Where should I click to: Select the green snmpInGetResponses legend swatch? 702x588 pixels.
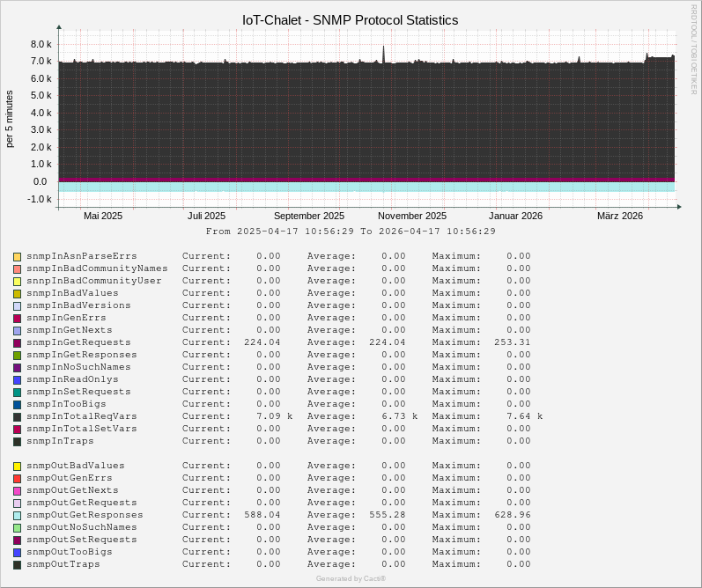(17, 355)
